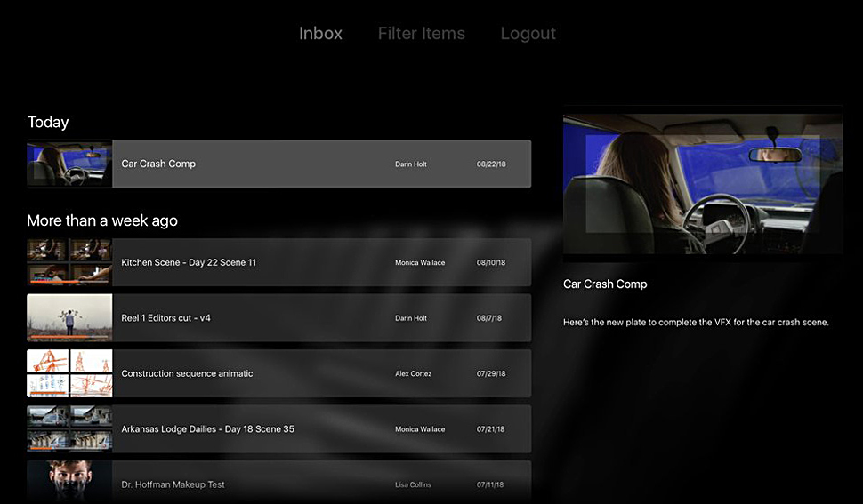Click sender Darin Holt on Car Crash Comp
Image resolution: width=863 pixels, height=504 pixels.
click(x=410, y=164)
